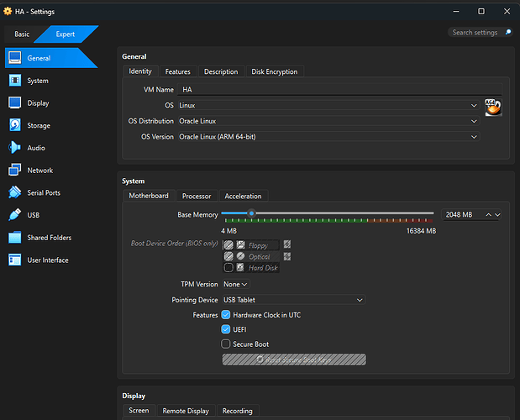Open the OS Version dropdown
This screenshot has height=420, width=520.
click(328, 137)
